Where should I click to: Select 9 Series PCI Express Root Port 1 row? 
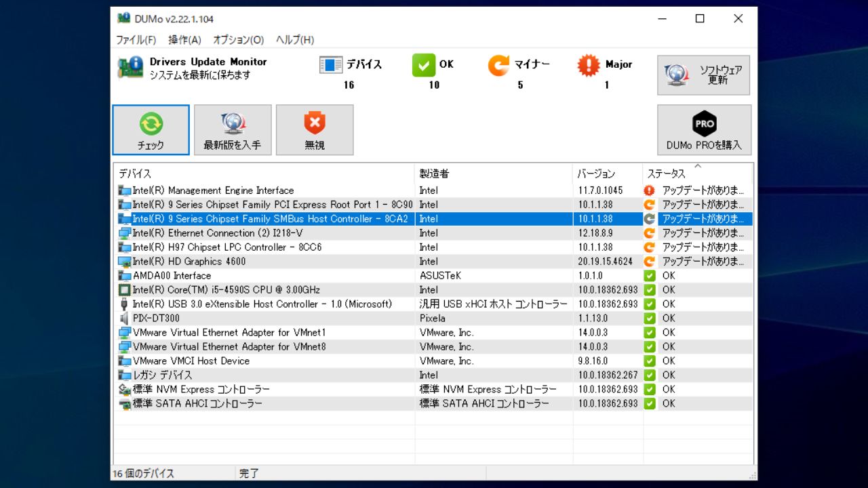433,205
